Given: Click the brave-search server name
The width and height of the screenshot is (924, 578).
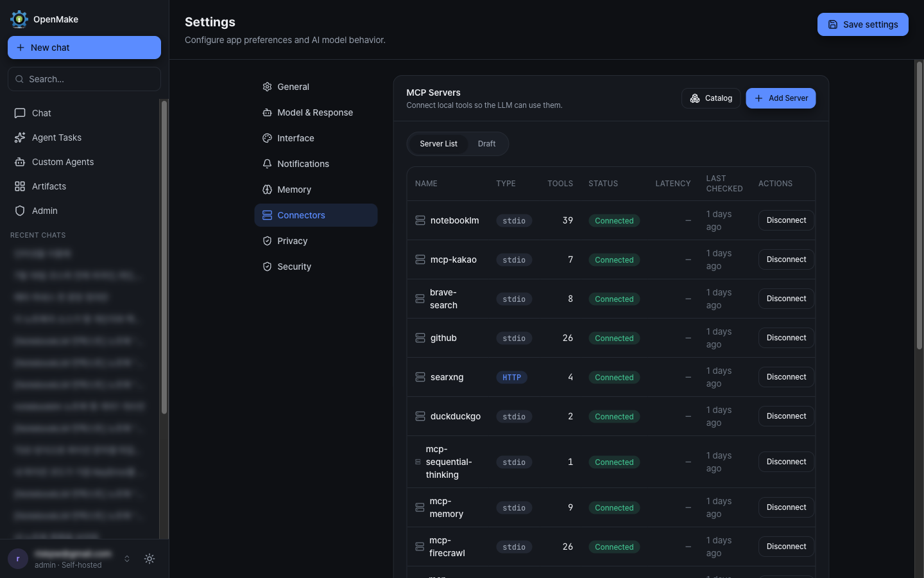Looking at the screenshot, I should coord(443,299).
